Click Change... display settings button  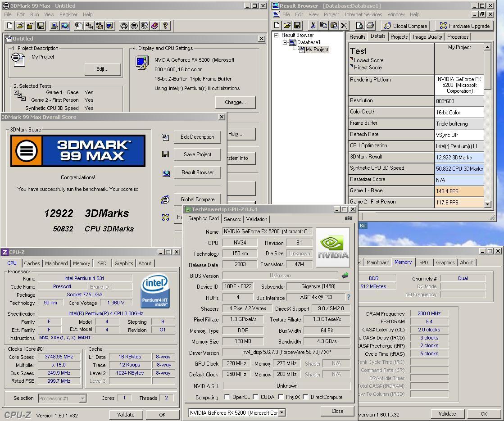(x=235, y=103)
